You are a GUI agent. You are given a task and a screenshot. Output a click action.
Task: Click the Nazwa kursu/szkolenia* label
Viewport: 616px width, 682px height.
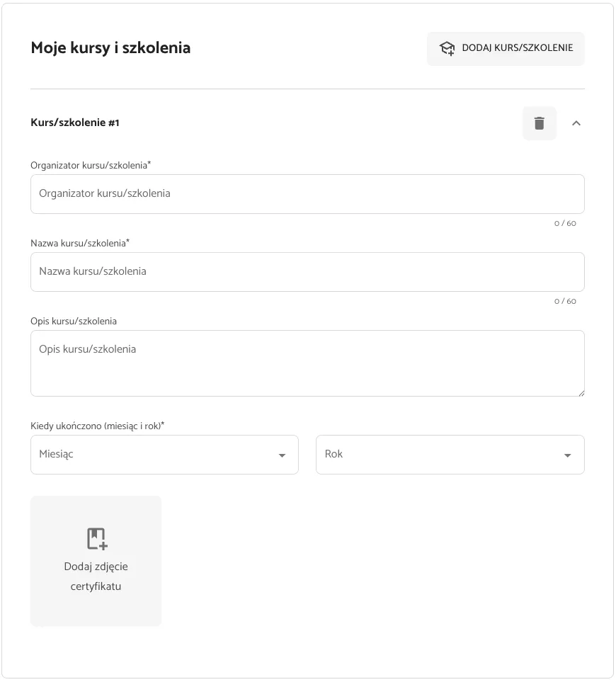[x=80, y=243]
